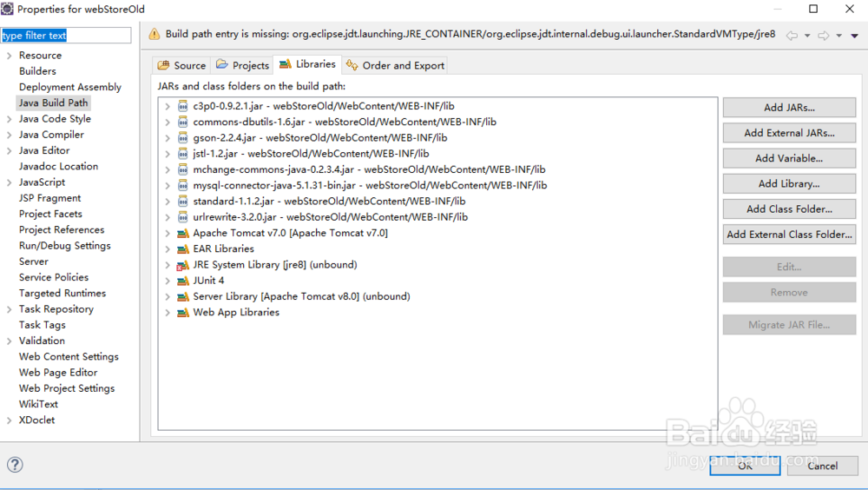Expand the Java Code Style node
This screenshot has height=490, width=868.
(x=9, y=119)
